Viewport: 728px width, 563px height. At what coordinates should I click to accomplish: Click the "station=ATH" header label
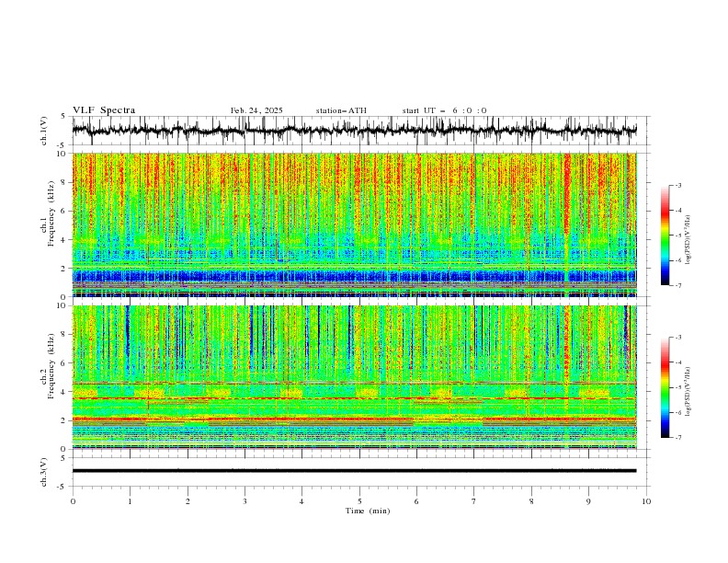pos(341,110)
